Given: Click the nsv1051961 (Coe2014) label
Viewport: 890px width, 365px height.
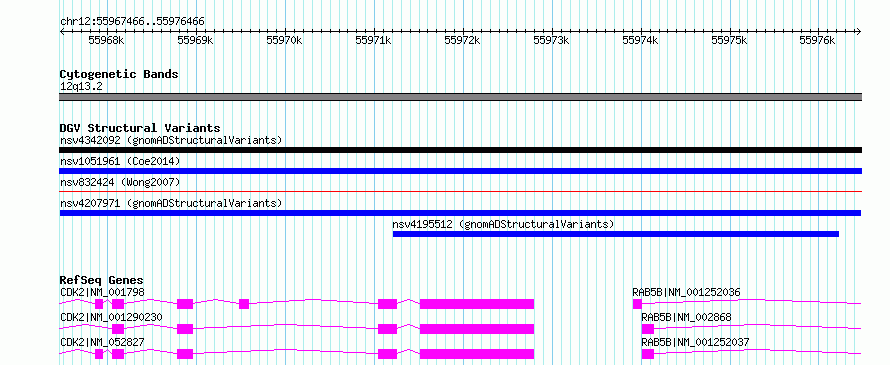Looking at the screenshot, I should (120, 161).
